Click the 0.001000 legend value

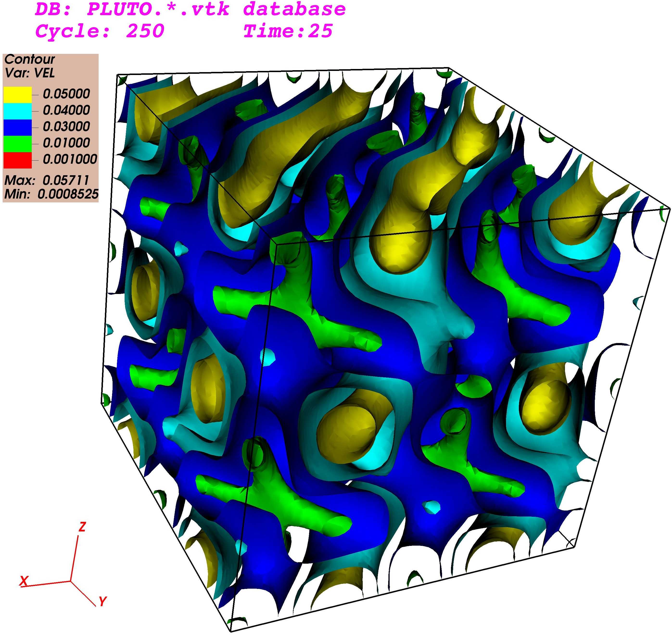70,159
